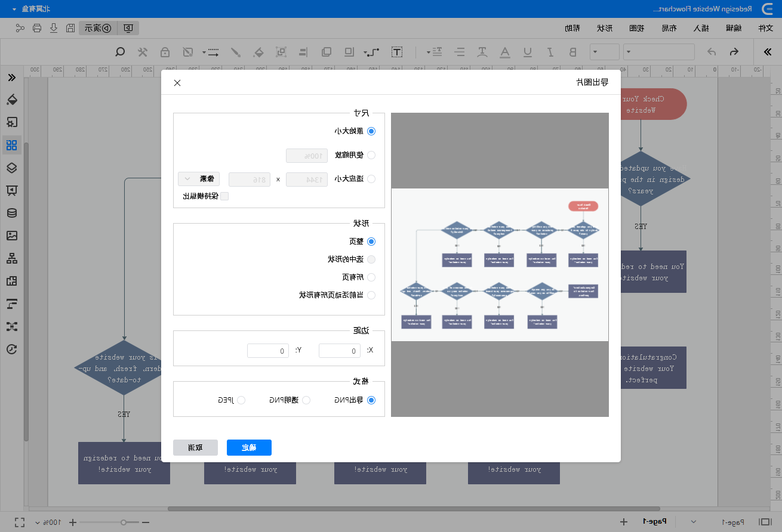The image size is (782, 532).
Task: Expand the Page-1 page list chevron
Action: click(693, 522)
